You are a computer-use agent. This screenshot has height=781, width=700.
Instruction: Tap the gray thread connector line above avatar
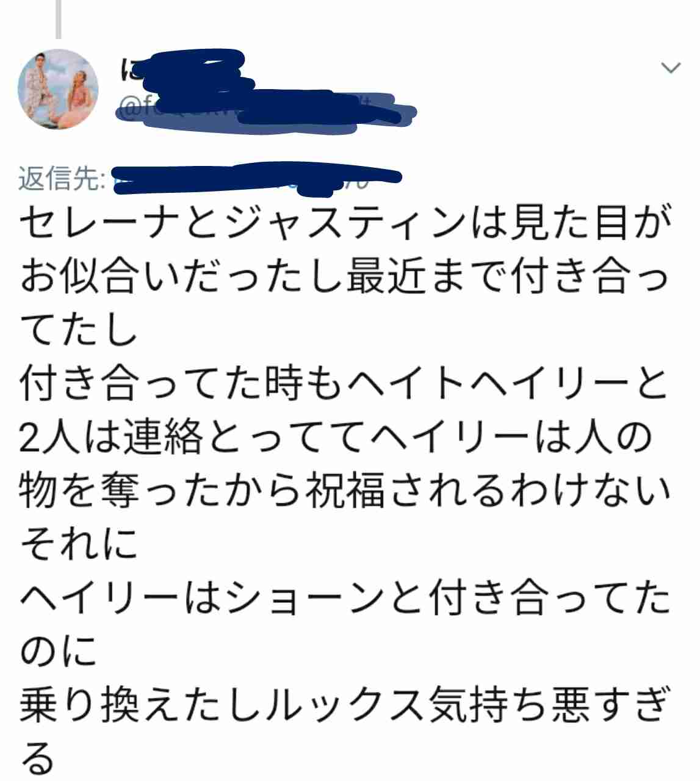click(x=58, y=18)
